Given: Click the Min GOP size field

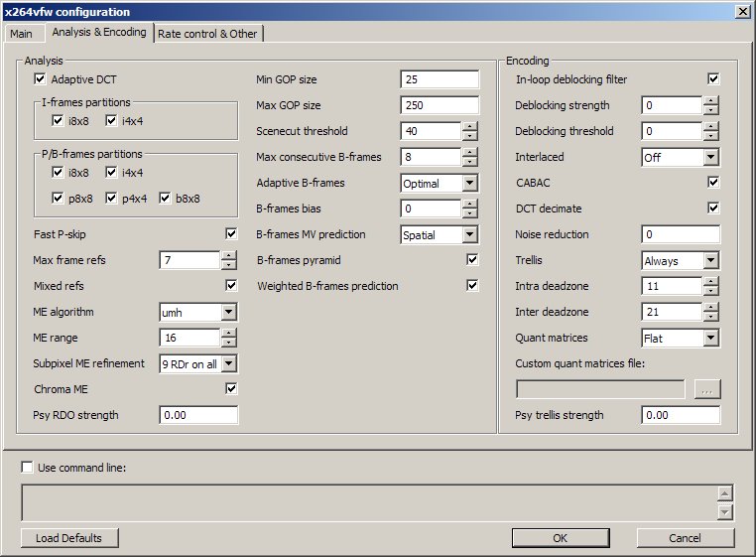Looking at the screenshot, I should [440, 79].
